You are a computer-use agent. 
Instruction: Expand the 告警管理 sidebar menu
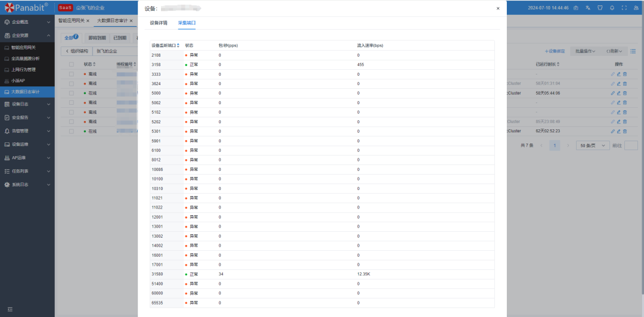27,131
